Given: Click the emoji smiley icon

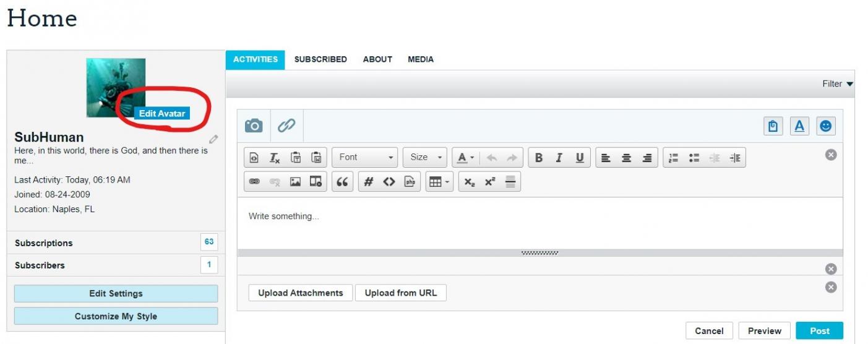Looking at the screenshot, I should tap(825, 126).
